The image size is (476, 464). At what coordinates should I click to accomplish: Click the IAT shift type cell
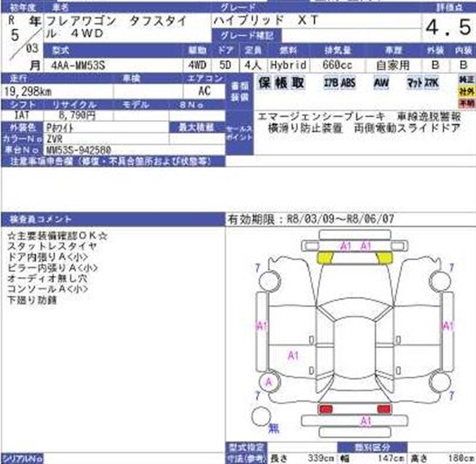(22, 115)
